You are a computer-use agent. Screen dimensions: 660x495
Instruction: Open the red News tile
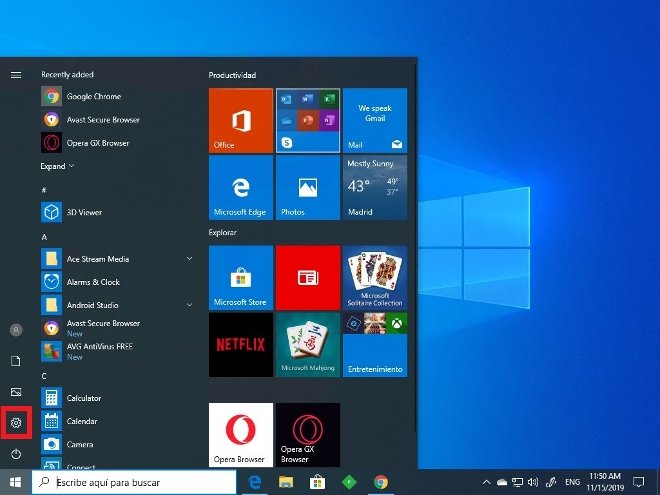point(308,278)
